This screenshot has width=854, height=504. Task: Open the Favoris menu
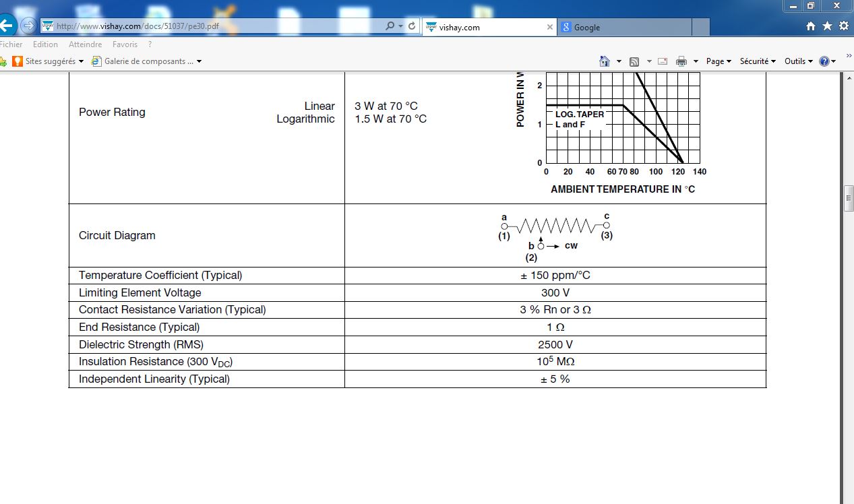[x=125, y=44]
